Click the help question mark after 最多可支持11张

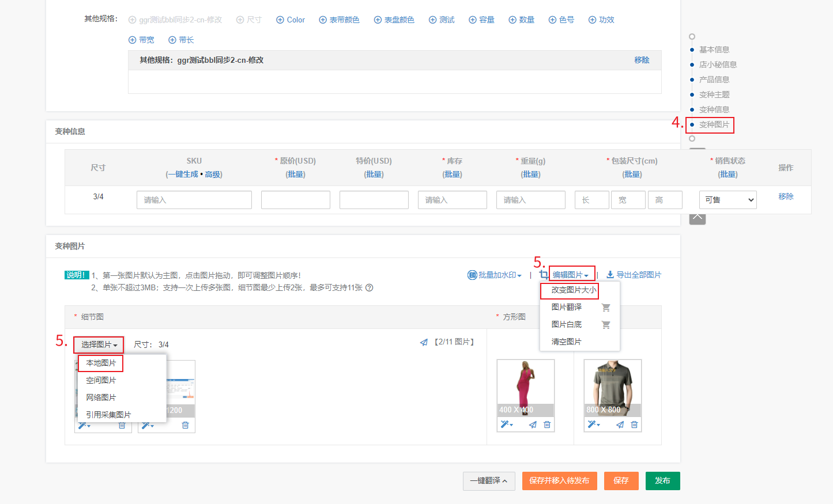(370, 287)
